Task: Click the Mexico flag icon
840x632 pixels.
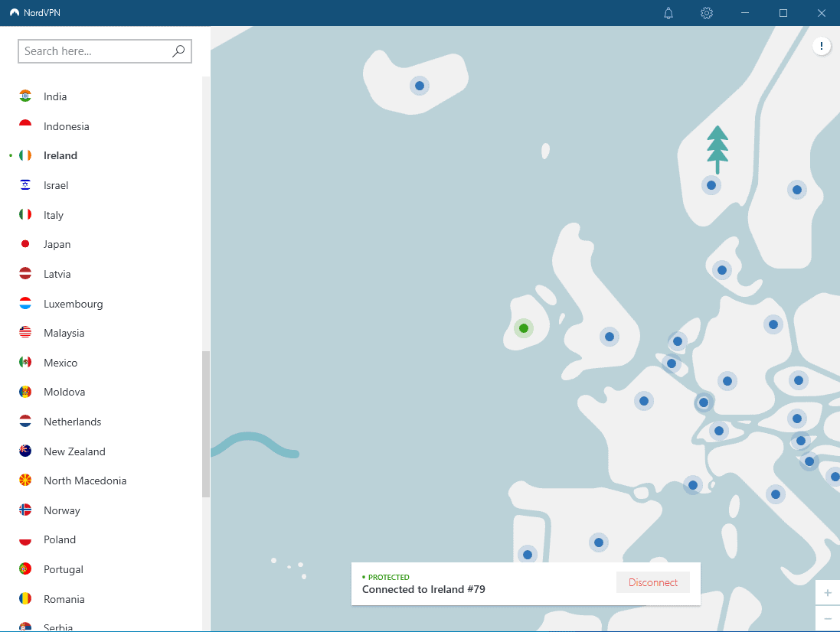Action: point(25,363)
